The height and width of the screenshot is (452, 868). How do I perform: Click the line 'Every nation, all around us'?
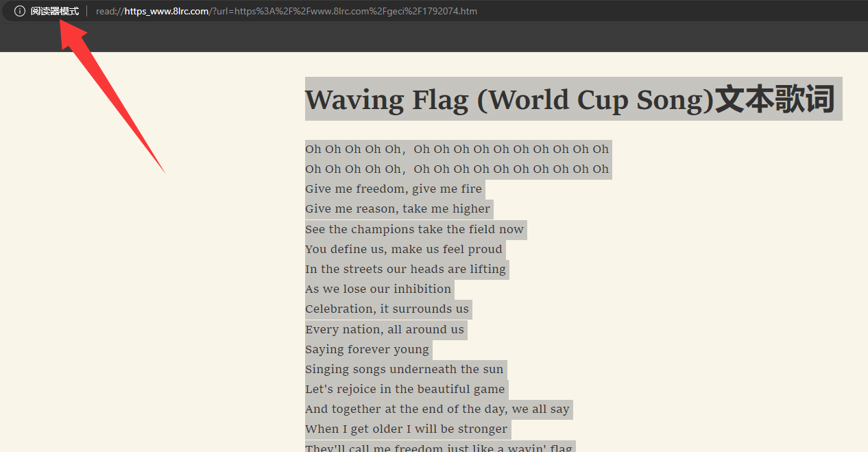point(385,329)
